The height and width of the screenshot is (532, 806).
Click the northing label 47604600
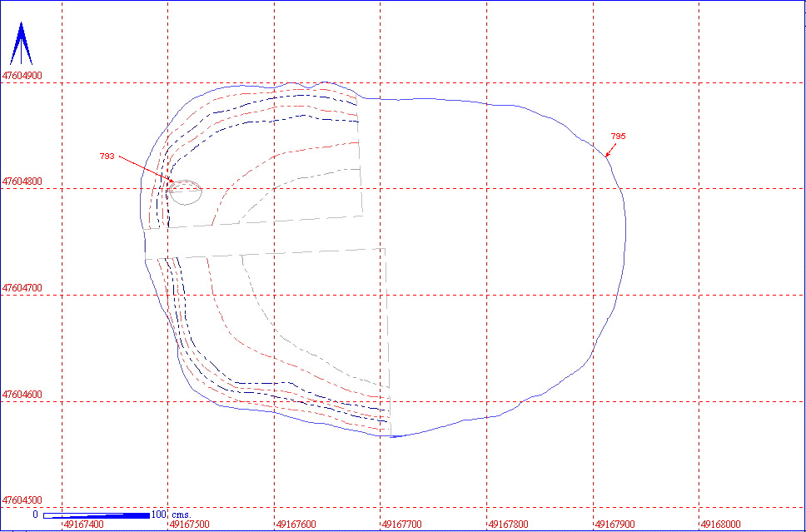point(22,395)
